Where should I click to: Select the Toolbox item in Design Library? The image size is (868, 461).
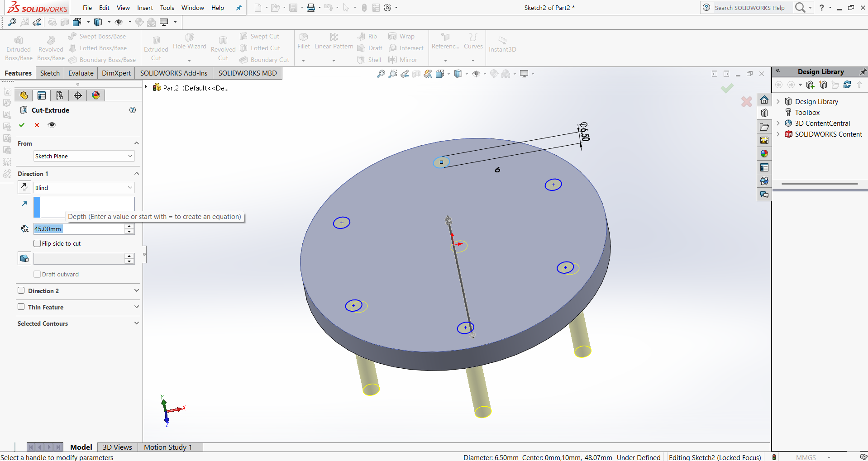point(807,112)
